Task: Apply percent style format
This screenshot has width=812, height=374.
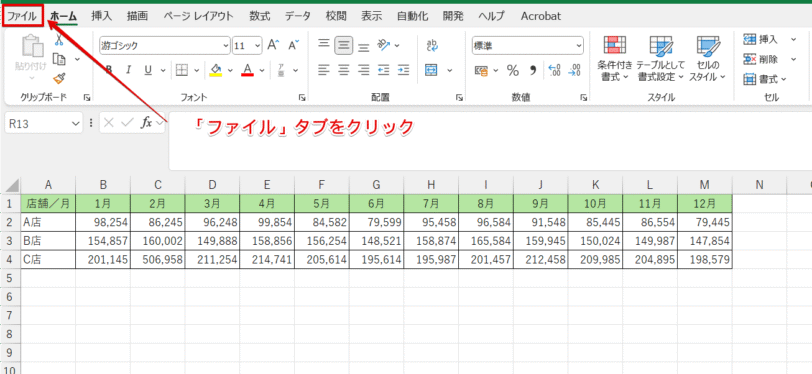Action: click(513, 70)
